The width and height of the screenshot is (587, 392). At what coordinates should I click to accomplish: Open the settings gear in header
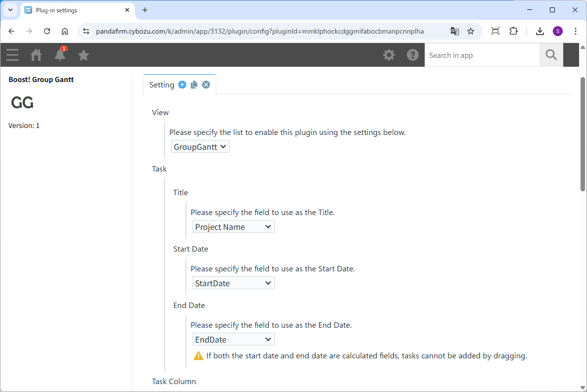(x=389, y=55)
